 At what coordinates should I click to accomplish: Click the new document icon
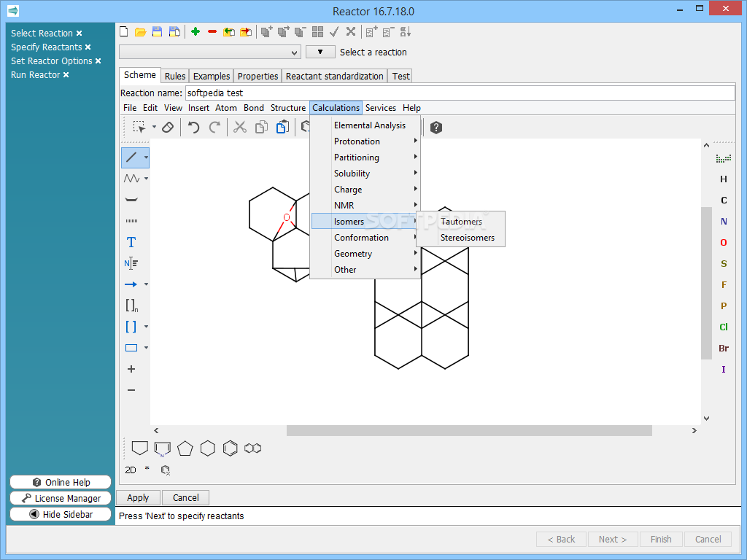[x=124, y=32]
